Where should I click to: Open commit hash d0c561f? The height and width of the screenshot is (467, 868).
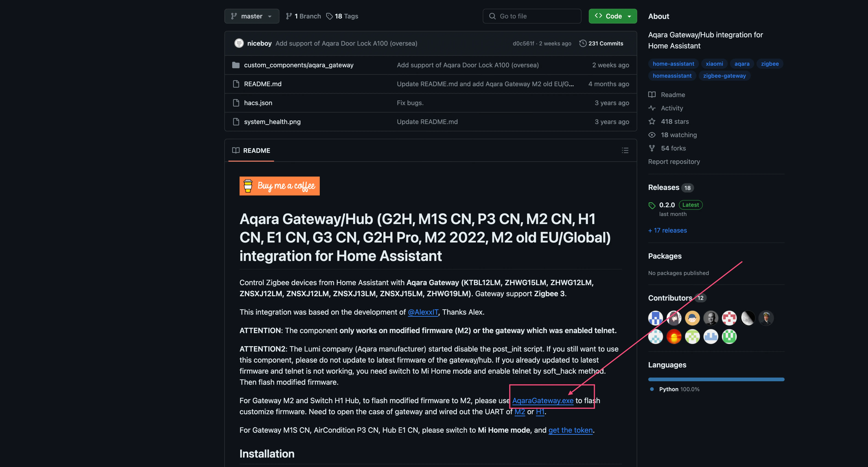pos(523,43)
